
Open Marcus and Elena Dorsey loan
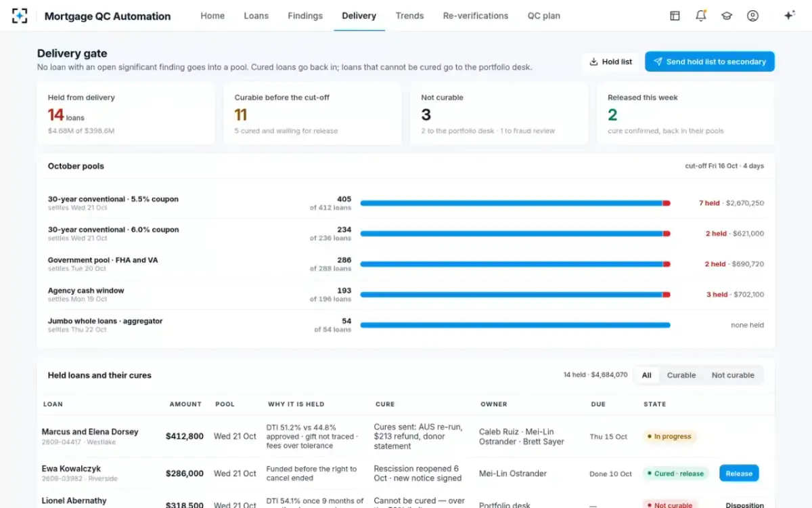click(x=90, y=431)
